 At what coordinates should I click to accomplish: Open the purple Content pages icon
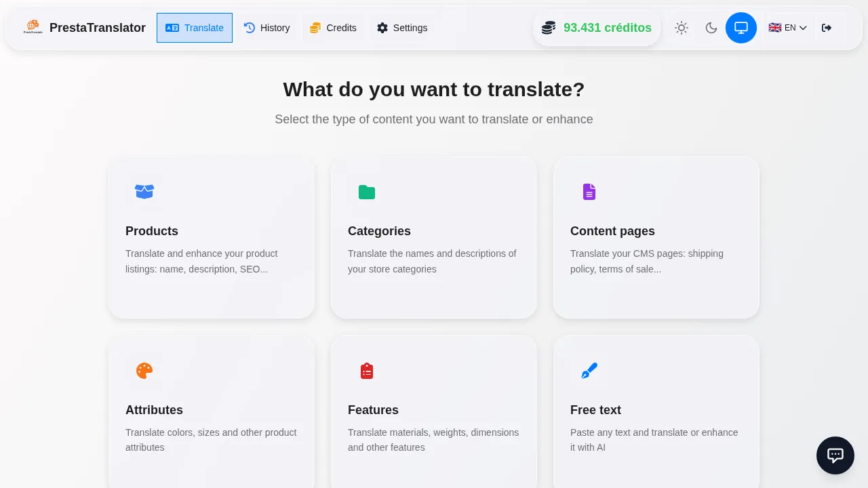coord(589,192)
